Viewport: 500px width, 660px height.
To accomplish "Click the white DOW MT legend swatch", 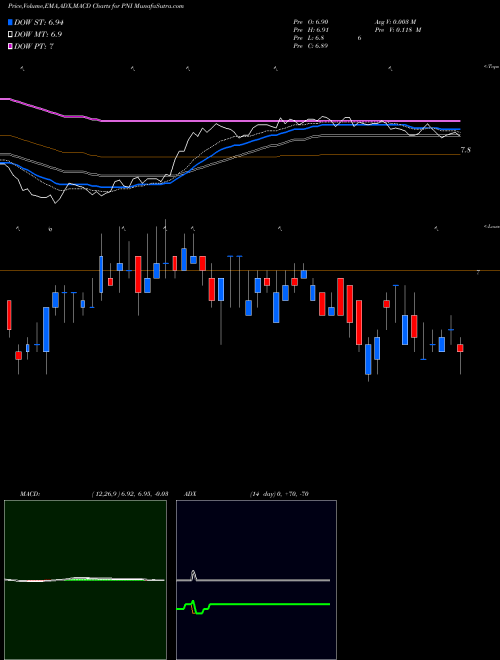I will point(11,35).
